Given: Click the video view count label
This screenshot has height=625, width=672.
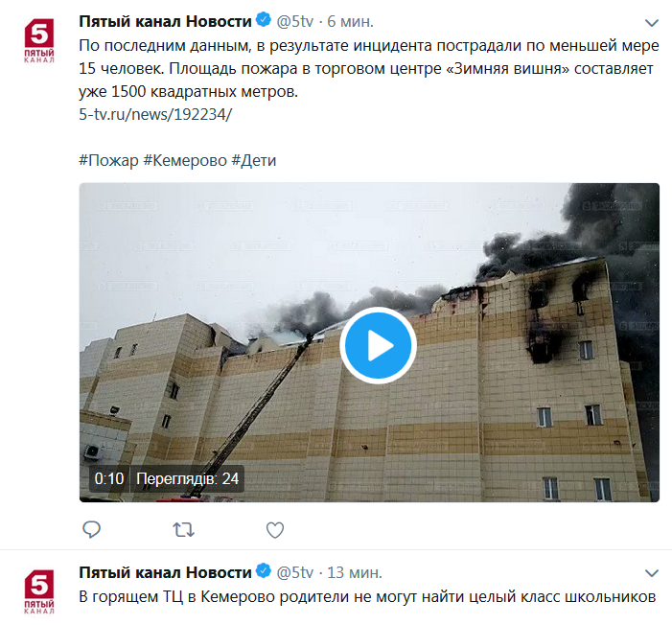Looking at the screenshot, I should (187, 478).
